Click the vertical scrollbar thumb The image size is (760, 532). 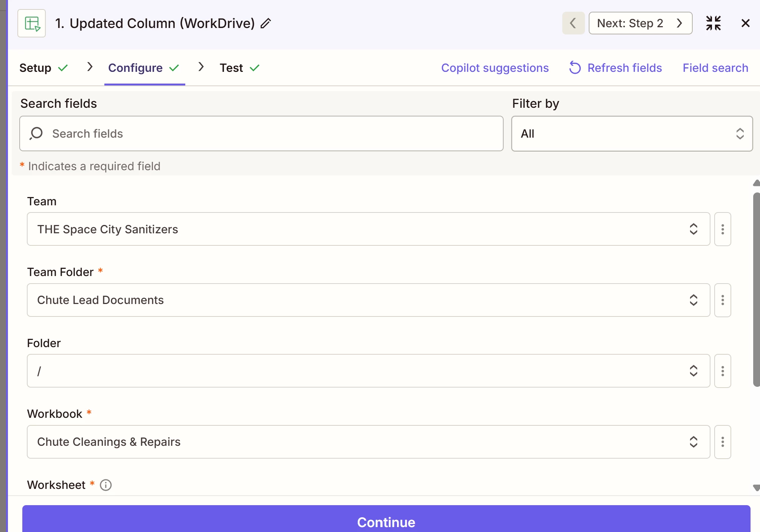(x=756, y=289)
